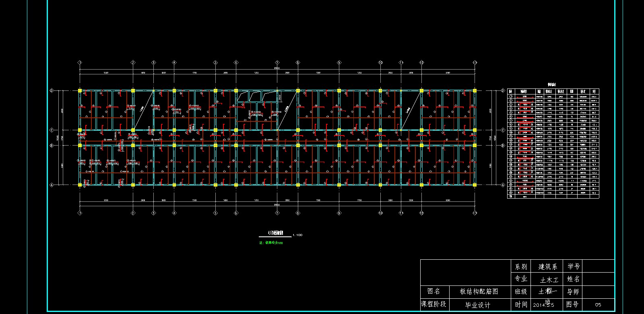
Task: Pick axis bubble A on left side
Action: tap(52, 185)
